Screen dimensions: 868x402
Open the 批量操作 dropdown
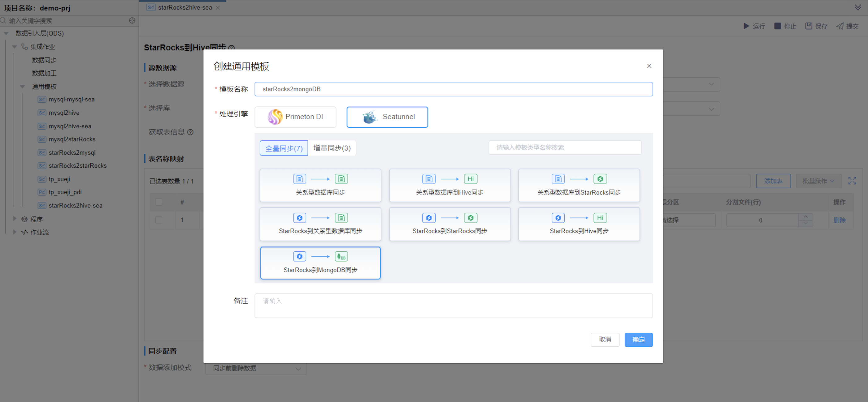point(818,181)
